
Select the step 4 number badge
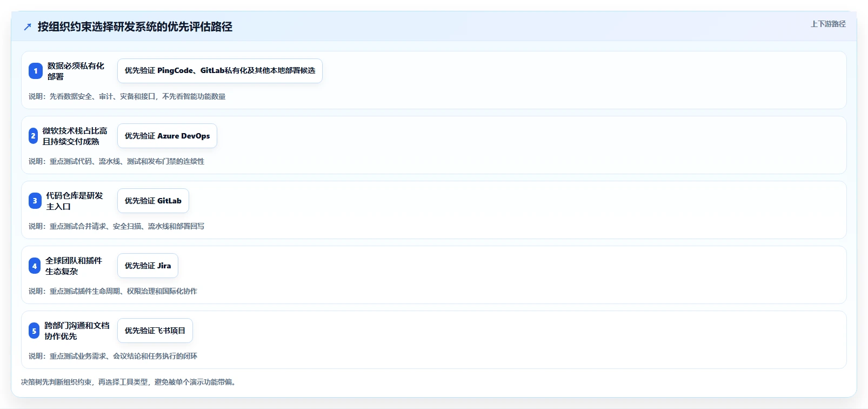tap(35, 266)
